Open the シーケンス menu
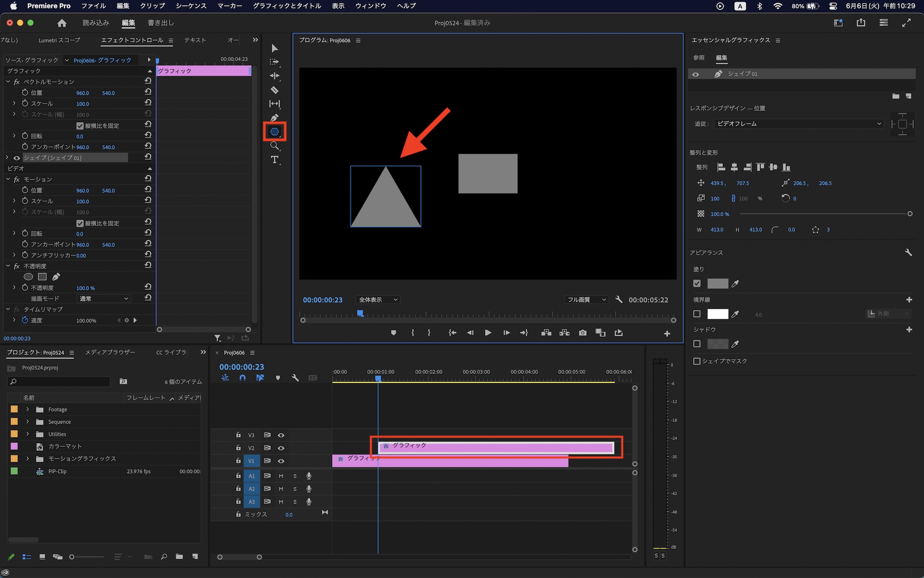The image size is (924, 578). point(191,6)
